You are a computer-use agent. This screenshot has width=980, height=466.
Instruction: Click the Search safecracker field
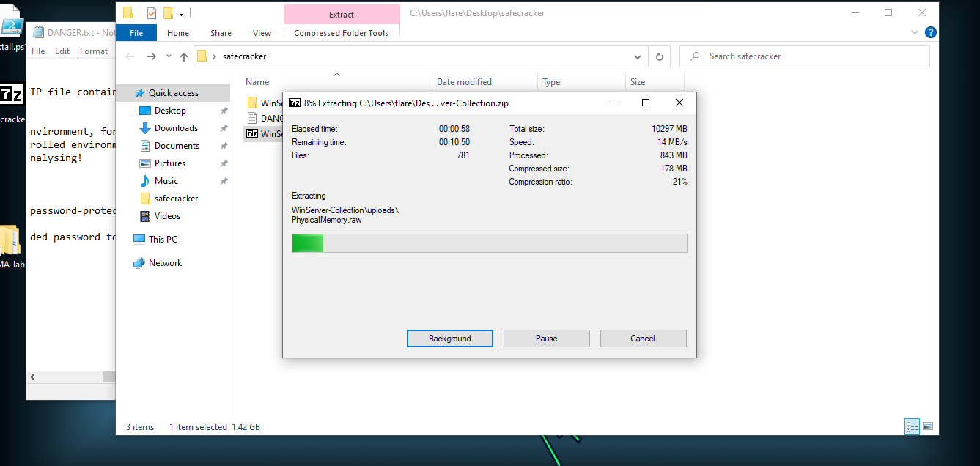pos(805,56)
